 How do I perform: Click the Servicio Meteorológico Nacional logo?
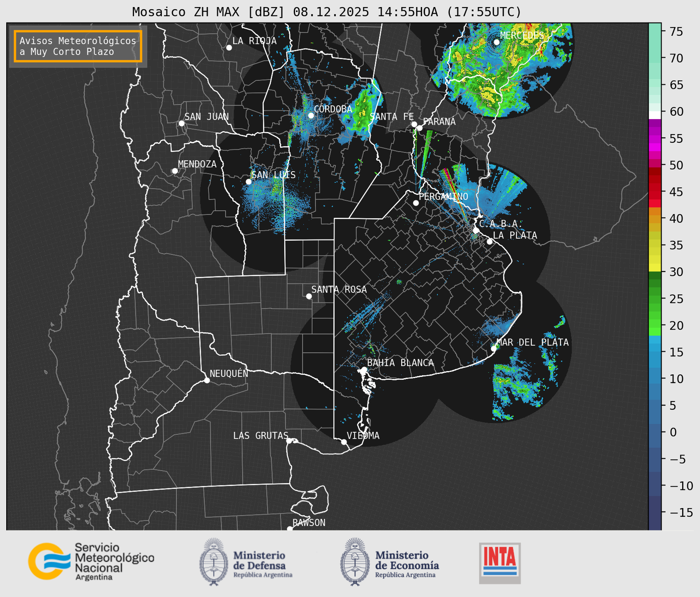91,561
